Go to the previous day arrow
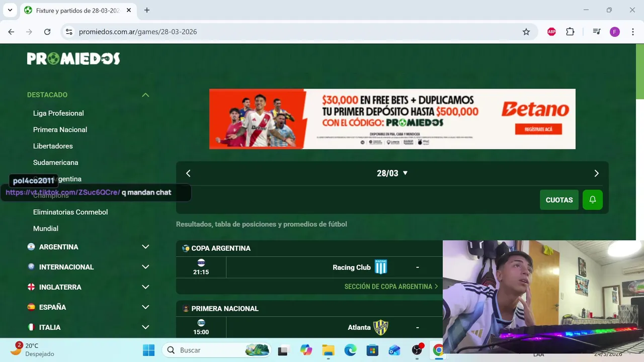Screen dimensions: 644x362 188,173
